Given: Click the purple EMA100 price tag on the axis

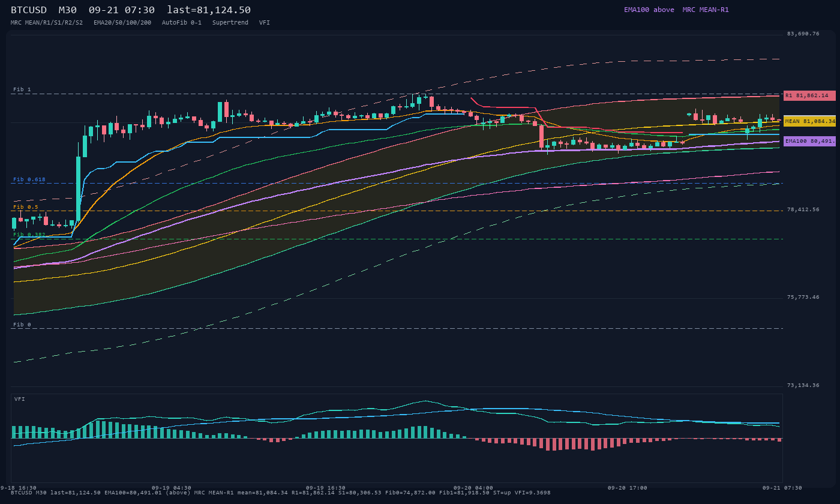Looking at the screenshot, I should (x=809, y=141).
